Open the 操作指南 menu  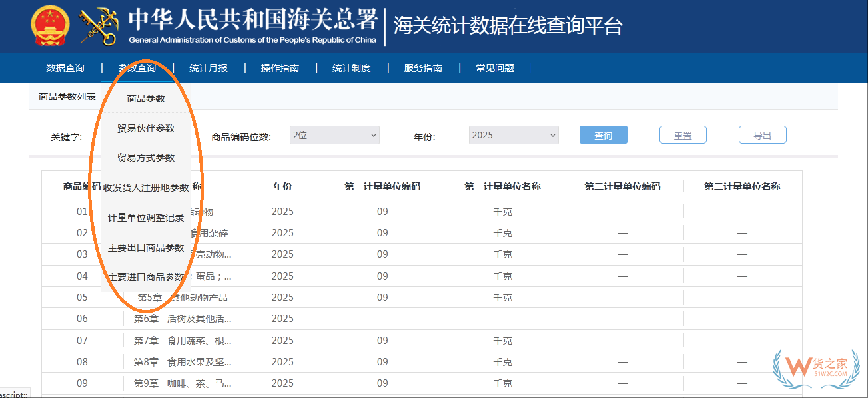pos(281,67)
